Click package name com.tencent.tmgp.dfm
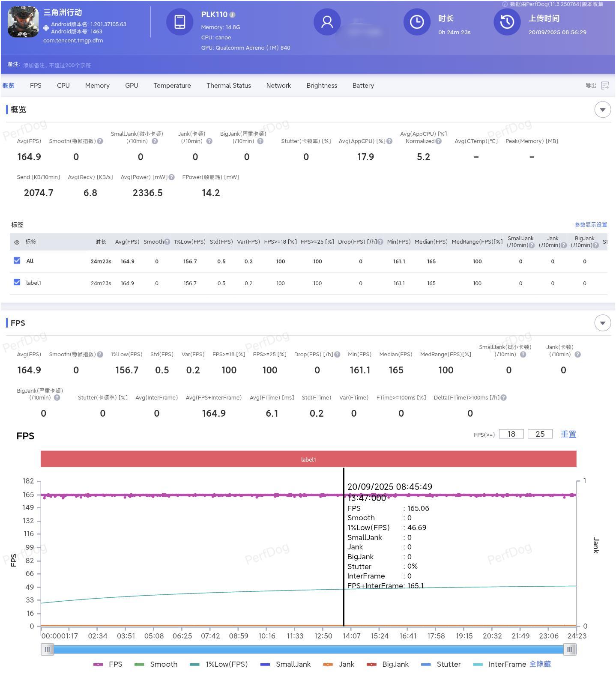This screenshot has width=616, height=680. click(x=73, y=41)
